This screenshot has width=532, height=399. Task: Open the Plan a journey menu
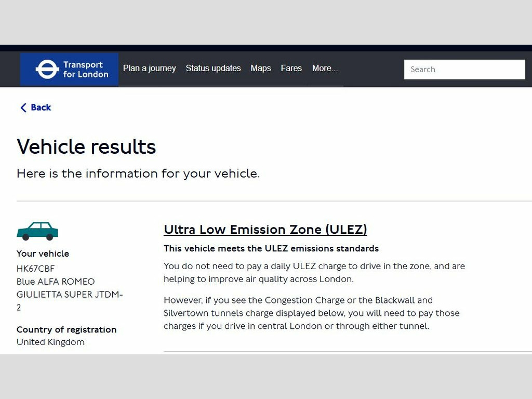149,69
